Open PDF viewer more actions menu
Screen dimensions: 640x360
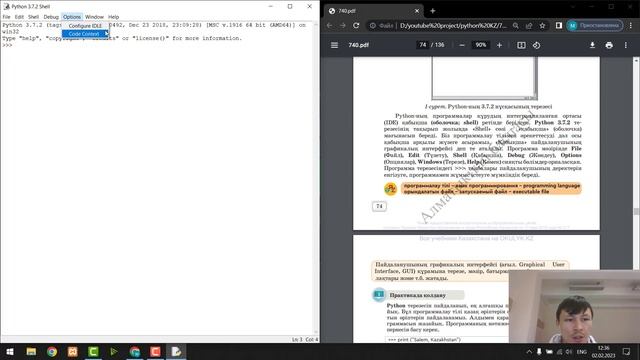(x=626, y=45)
